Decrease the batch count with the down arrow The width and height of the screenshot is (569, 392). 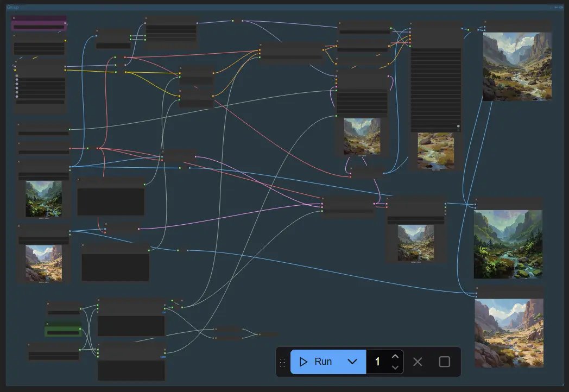coord(395,368)
